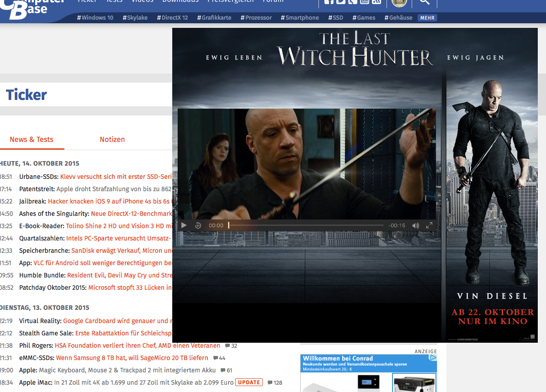This screenshot has width=546, height=392.
Task: Select the #Prozessor tag
Action: [256, 18]
